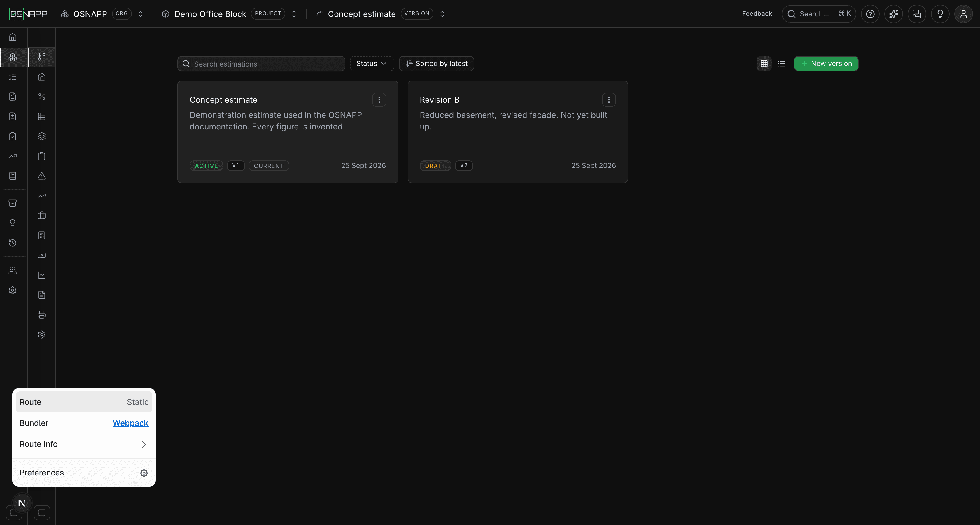Expand the QSNAPP org switcher chevrons

(140, 14)
